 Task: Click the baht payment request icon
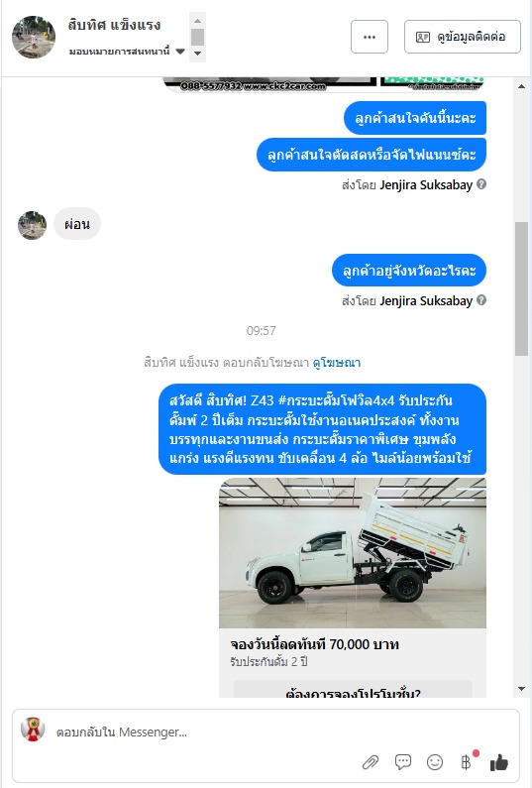pyautogui.click(x=466, y=762)
